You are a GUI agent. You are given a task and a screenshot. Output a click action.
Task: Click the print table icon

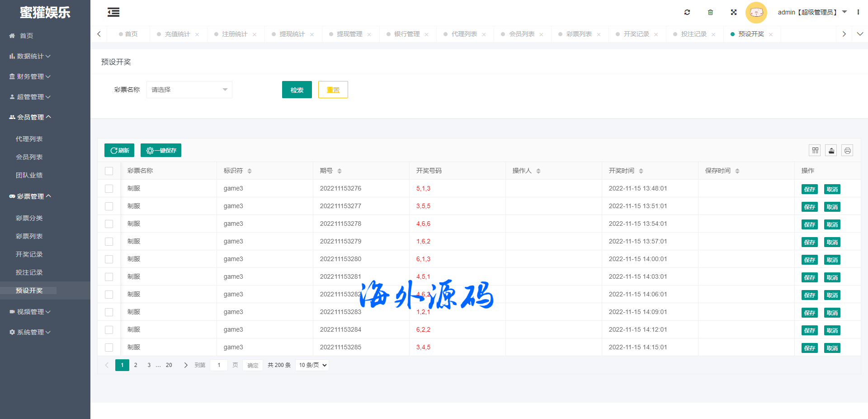click(847, 150)
